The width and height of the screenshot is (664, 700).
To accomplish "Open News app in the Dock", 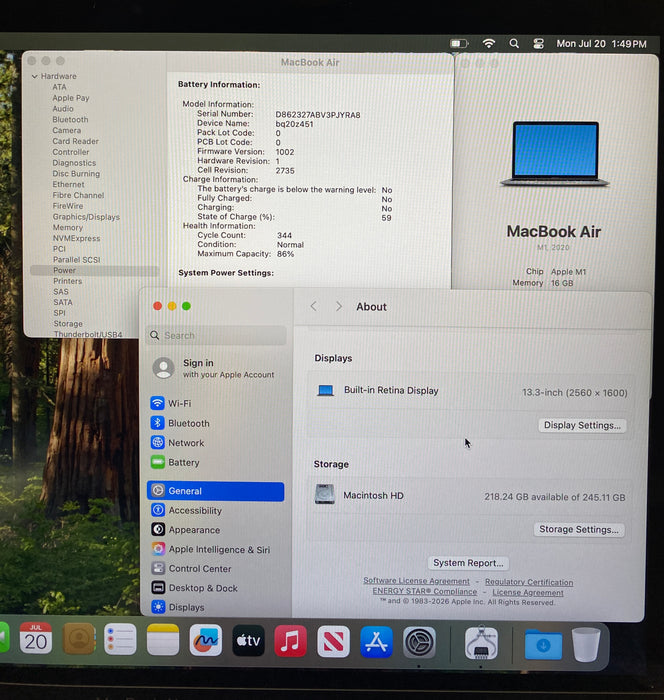I will pos(333,642).
